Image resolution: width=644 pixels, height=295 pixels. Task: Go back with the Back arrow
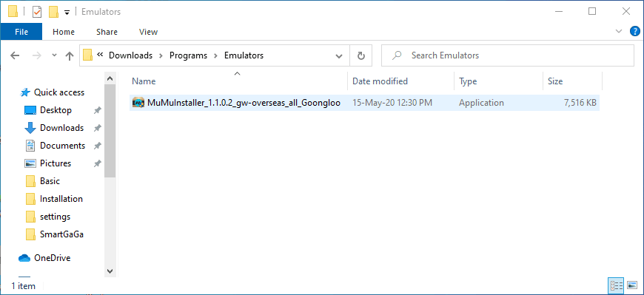(15, 55)
